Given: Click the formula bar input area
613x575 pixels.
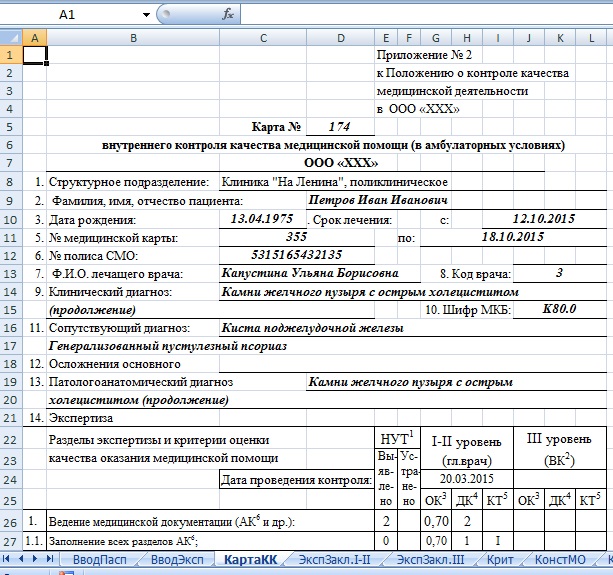Looking at the screenshot, I should coord(426,14).
